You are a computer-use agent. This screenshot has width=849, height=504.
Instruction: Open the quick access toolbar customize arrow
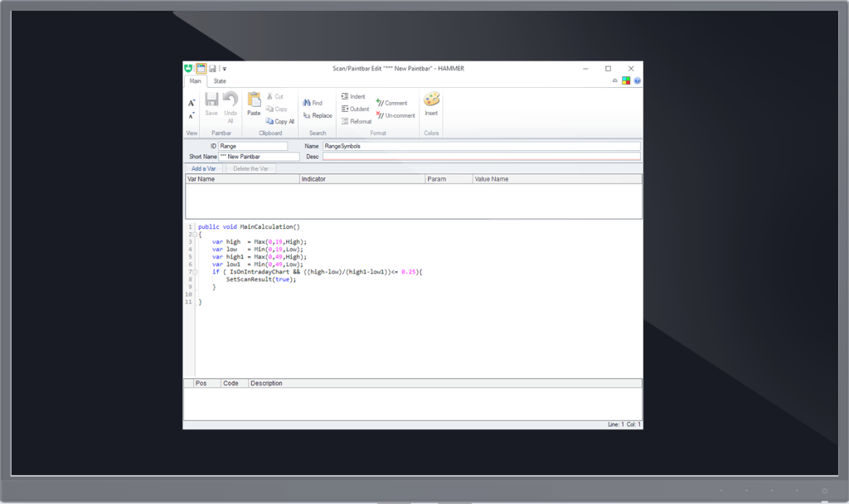pyautogui.click(x=224, y=69)
